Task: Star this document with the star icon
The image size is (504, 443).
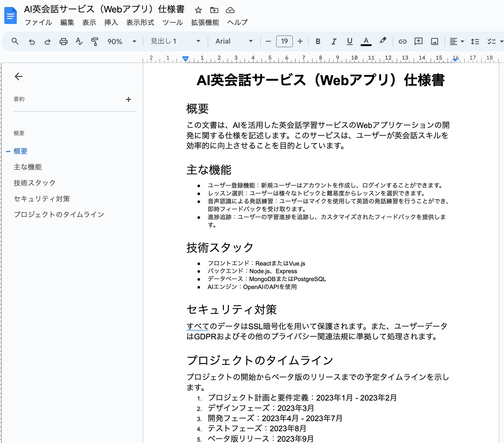Action: point(198,10)
